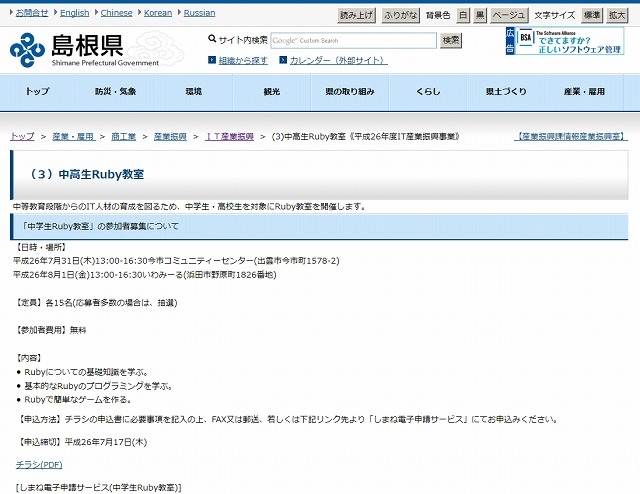Click [しまね電子申請サービス(中学生Ruby教室)] text
Image resolution: width=640 pixels, height=494 pixels.
[x=98, y=487]
